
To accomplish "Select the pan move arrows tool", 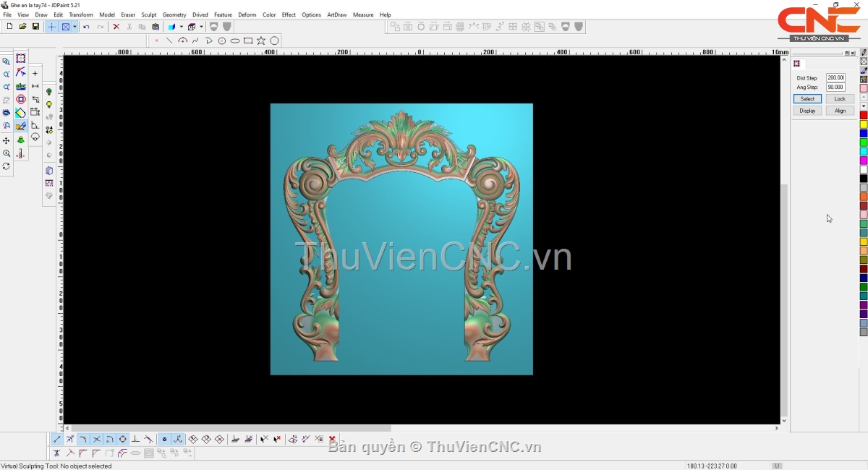I will (7, 140).
